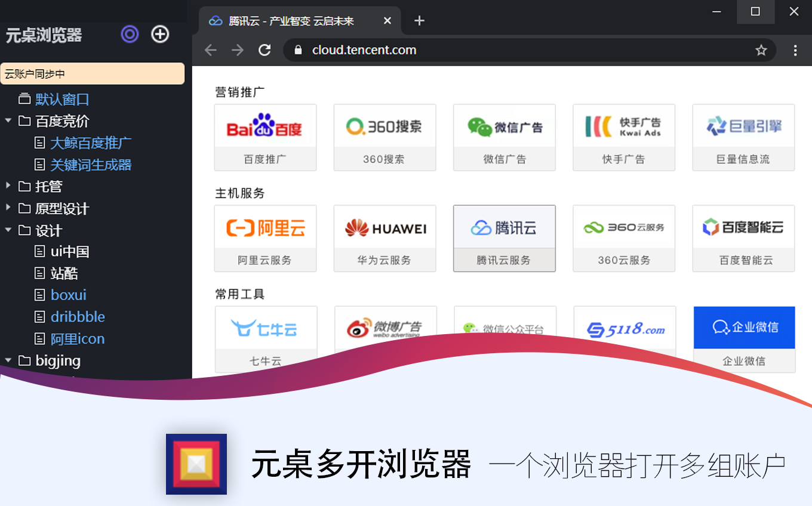Open the 关键词生成器 page item
Image resolution: width=812 pixels, height=506 pixels.
pyautogui.click(x=91, y=165)
